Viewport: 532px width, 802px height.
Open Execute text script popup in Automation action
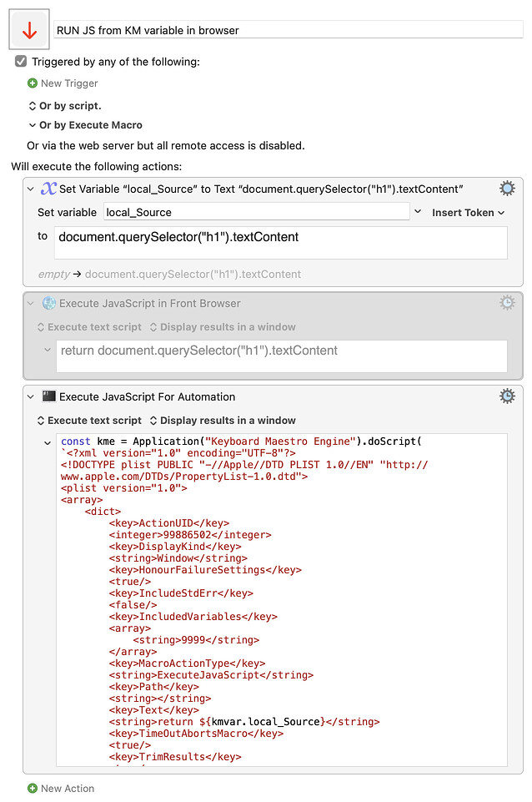90,421
